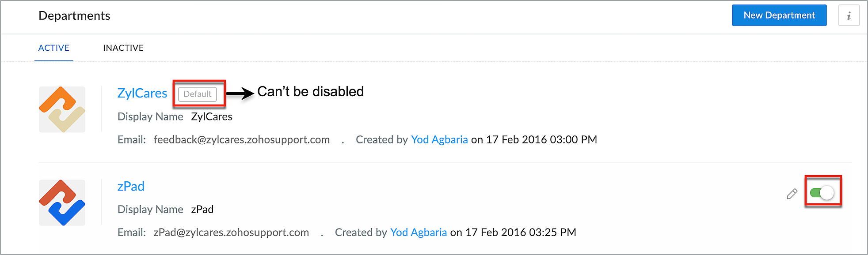Screen dimensions: 868x255
Task: Click the 17 Feb 2016 03:00 PM timestamp
Action: coord(541,139)
